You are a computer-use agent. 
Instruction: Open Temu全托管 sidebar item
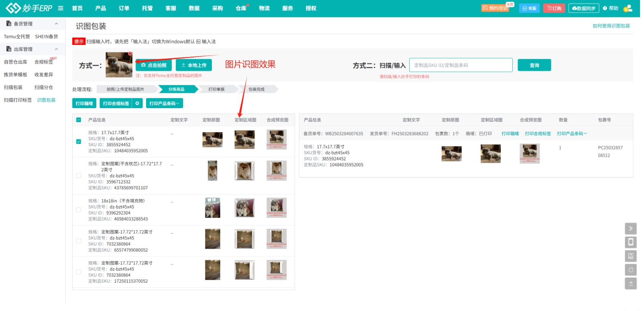[x=17, y=37]
